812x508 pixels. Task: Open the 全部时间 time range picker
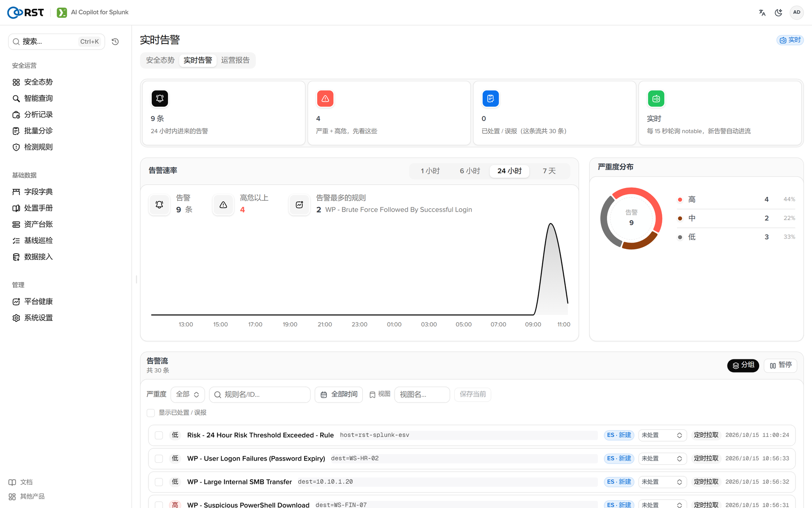pyautogui.click(x=339, y=395)
